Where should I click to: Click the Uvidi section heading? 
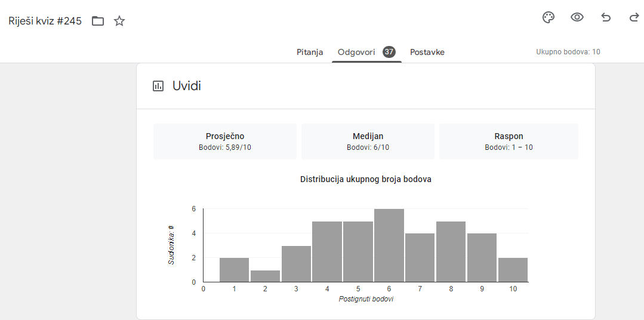point(187,86)
